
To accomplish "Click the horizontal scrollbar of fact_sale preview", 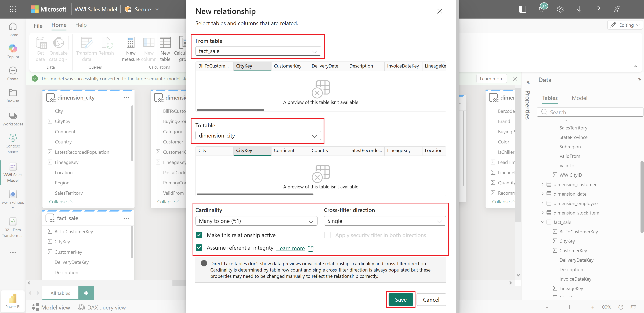I will point(230,110).
